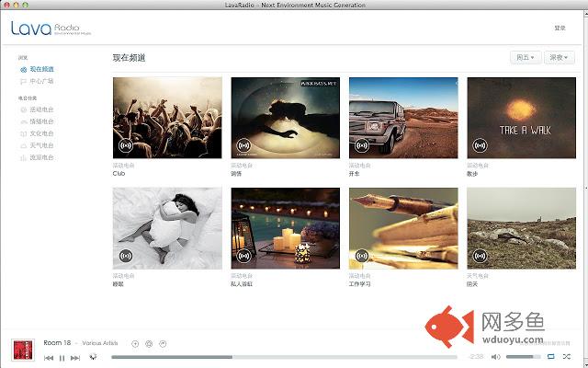Click broadcast icon on candle pool thumbnail
This screenshot has height=368, width=588.
point(243,256)
